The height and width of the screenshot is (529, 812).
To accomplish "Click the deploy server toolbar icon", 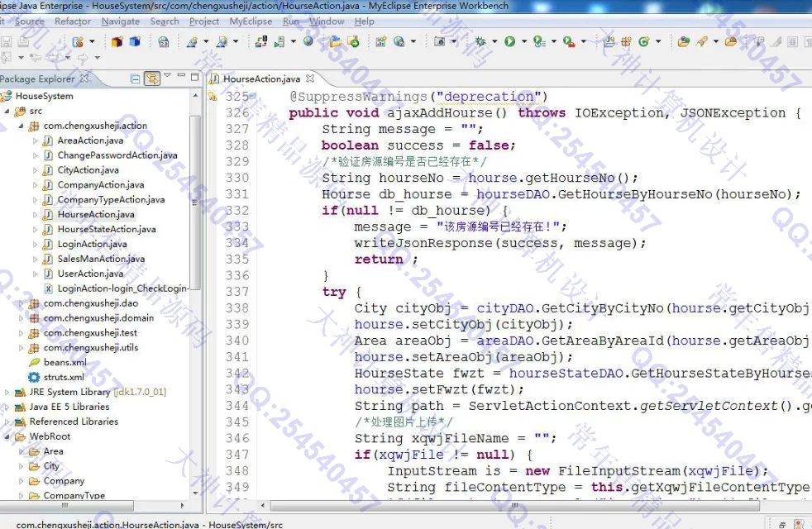I will pyautogui.click(x=261, y=41).
